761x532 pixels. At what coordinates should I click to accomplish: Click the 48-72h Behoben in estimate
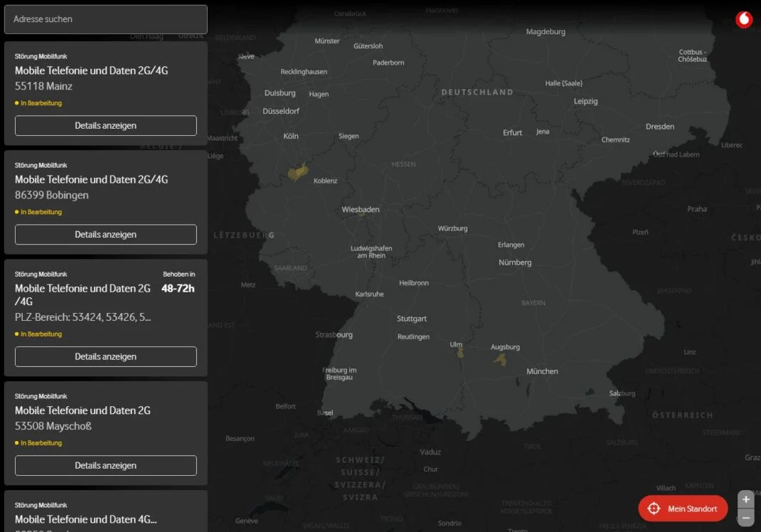pos(178,288)
